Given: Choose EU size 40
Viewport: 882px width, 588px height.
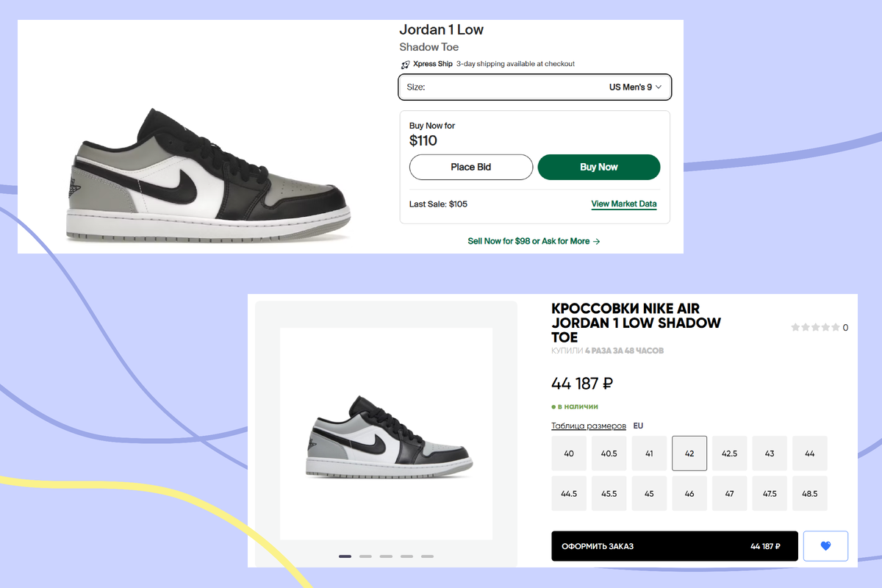Looking at the screenshot, I should point(569,453).
